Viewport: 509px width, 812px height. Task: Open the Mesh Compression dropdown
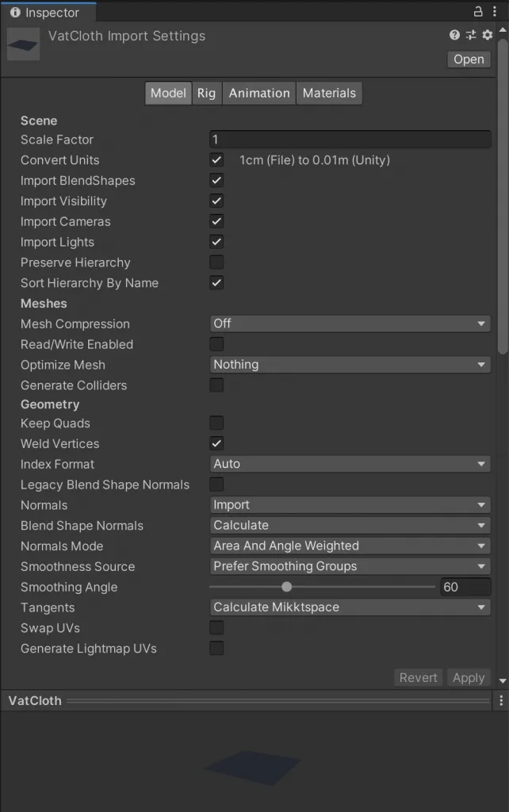click(350, 324)
